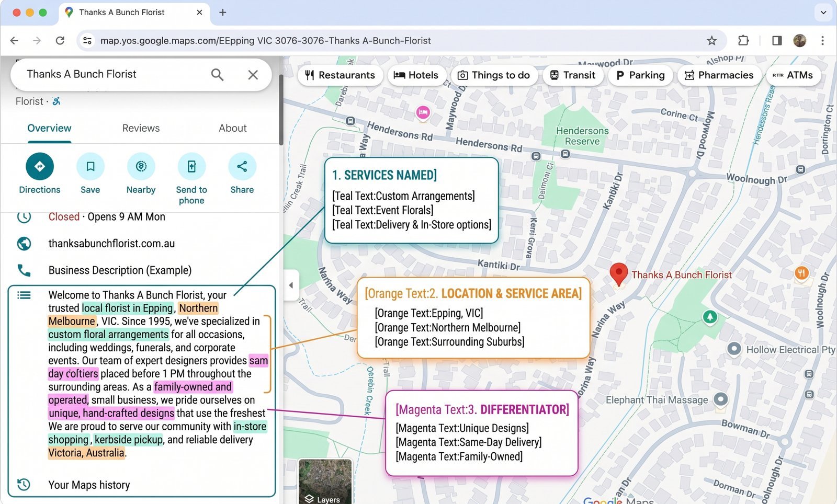This screenshot has height=504, width=837.
Task: Open the Chrome three-dot menu
Action: (822, 41)
